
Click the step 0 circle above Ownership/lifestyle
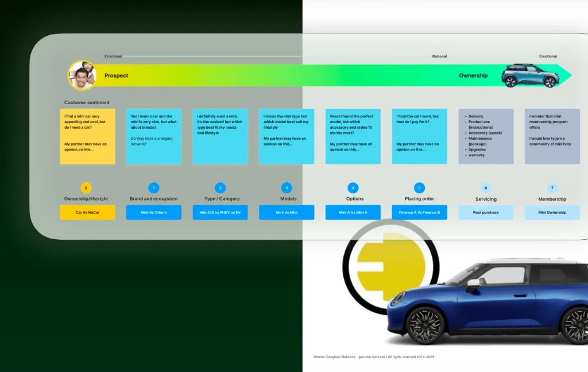(x=86, y=187)
